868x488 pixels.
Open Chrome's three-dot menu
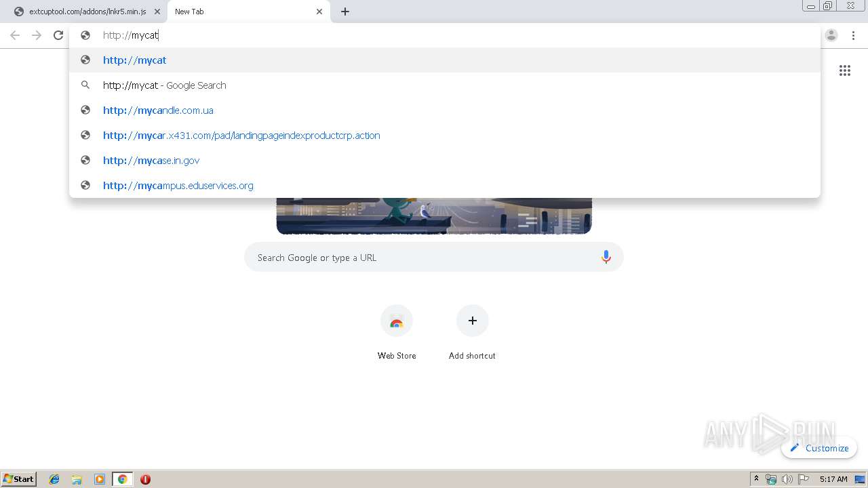pos(854,35)
